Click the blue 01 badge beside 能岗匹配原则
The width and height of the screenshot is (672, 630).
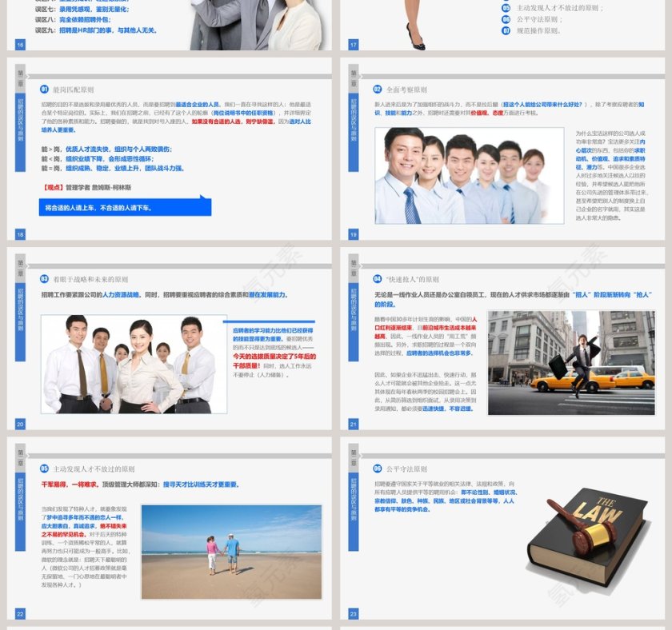[45, 90]
